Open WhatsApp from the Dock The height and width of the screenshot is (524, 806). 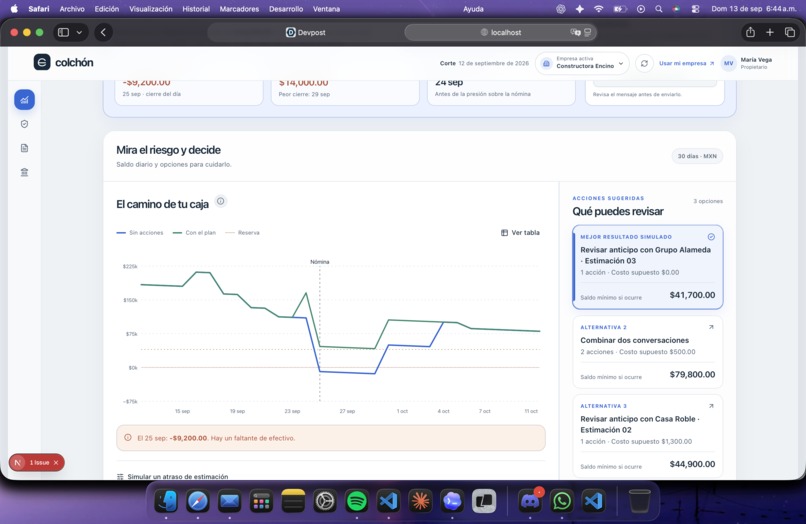pyautogui.click(x=562, y=501)
